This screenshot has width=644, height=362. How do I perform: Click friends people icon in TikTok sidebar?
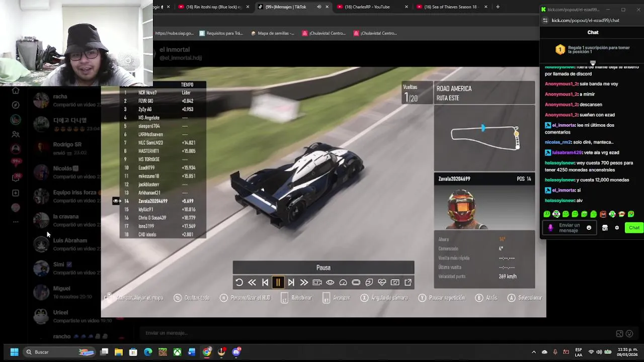coord(16,134)
